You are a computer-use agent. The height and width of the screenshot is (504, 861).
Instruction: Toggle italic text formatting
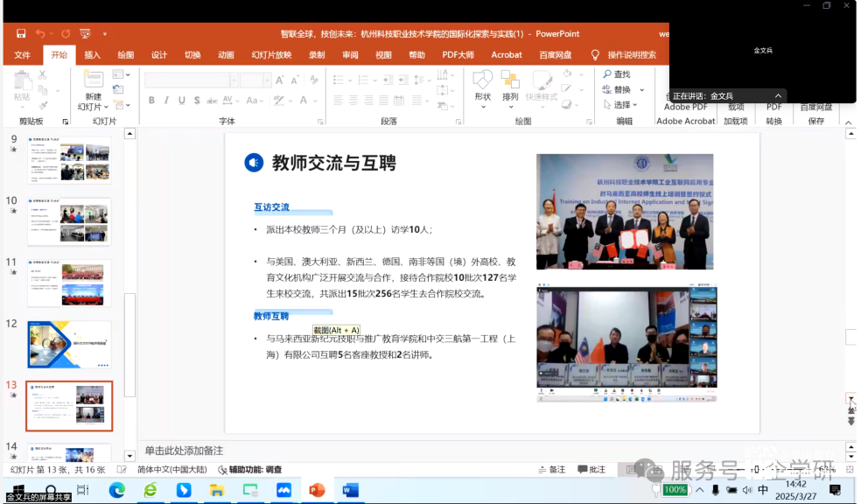[168, 100]
